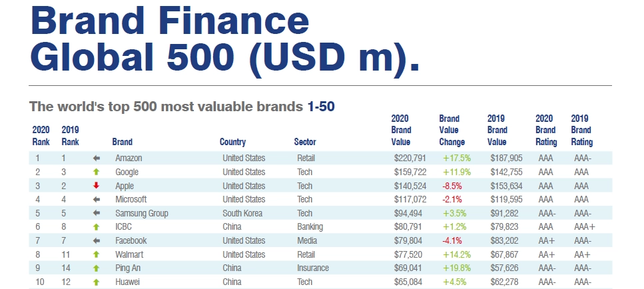Click the ICBC Banking sector cell
This screenshot has width=644, height=289.
tap(310, 227)
